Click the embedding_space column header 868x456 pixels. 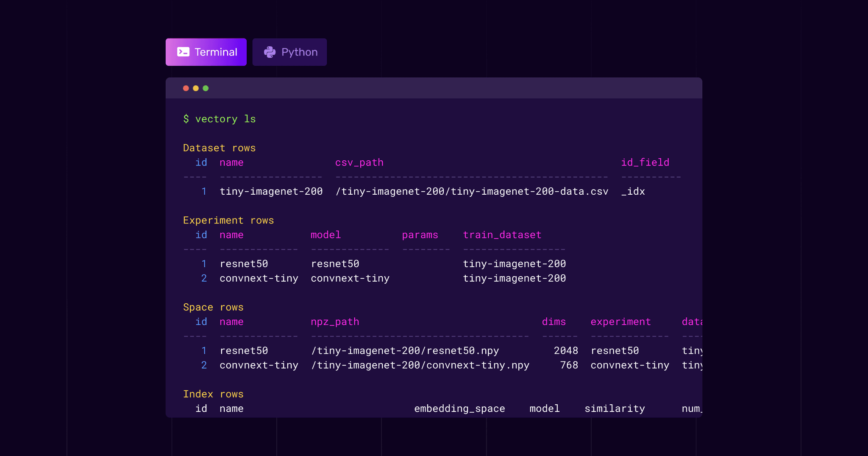click(x=459, y=408)
